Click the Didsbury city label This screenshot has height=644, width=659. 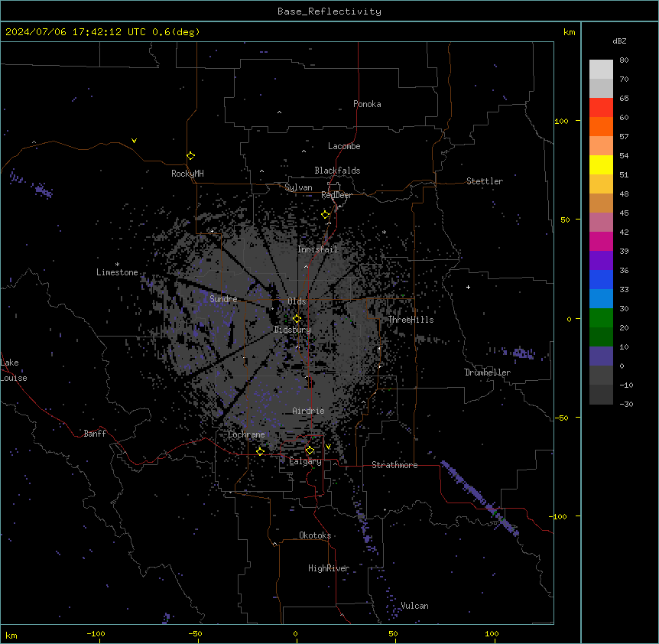pyautogui.click(x=293, y=330)
